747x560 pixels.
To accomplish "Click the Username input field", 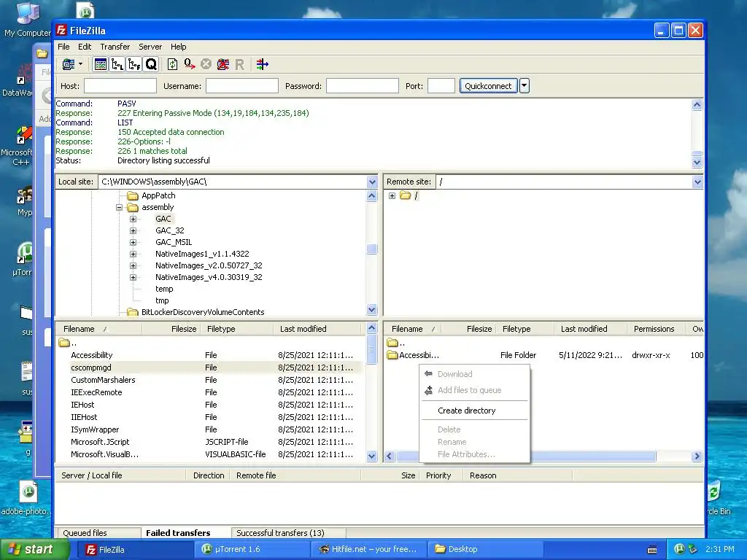I will (x=242, y=86).
